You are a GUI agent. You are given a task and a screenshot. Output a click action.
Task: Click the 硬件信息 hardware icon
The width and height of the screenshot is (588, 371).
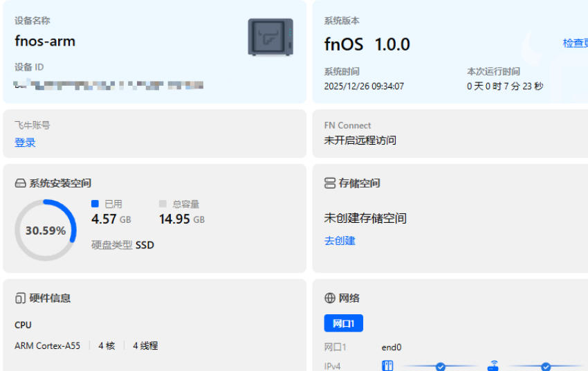click(x=20, y=298)
